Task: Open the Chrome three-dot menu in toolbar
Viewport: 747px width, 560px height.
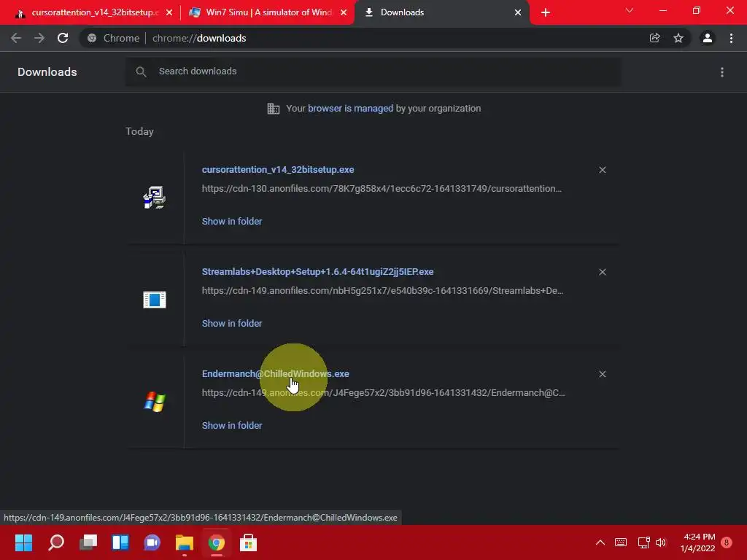Action: 731,38
